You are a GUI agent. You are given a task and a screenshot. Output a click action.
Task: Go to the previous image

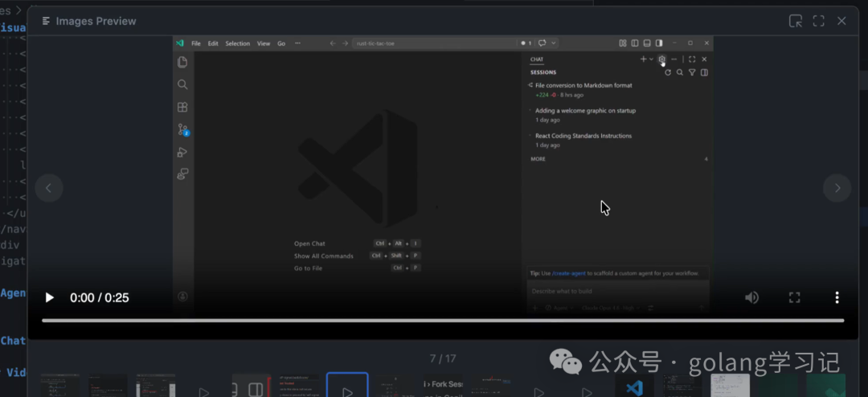click(x=48, y=188)
